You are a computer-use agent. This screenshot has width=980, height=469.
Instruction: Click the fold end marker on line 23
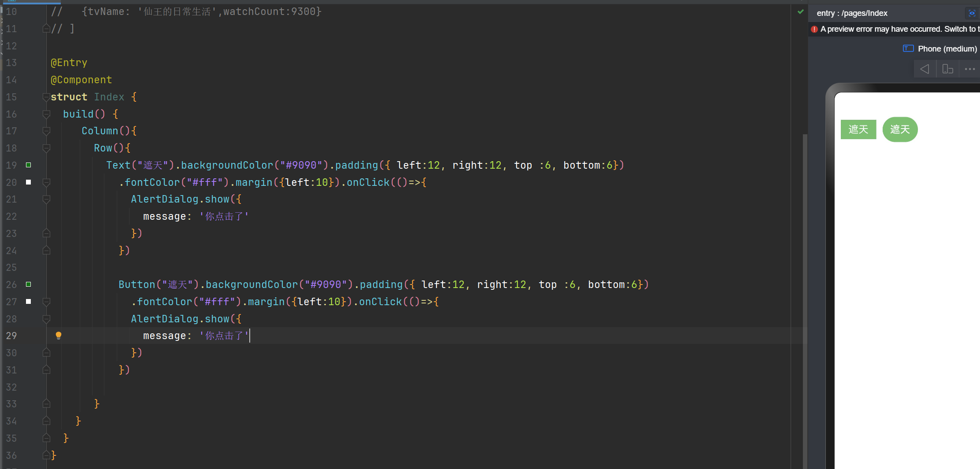click(46, 233)
